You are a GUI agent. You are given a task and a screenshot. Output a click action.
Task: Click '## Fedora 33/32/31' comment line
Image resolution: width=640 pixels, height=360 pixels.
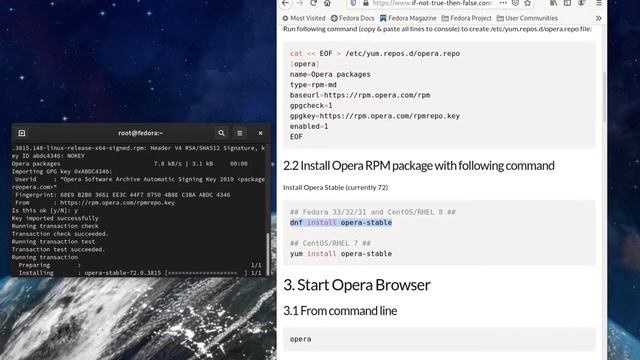(x=373, y=212)
